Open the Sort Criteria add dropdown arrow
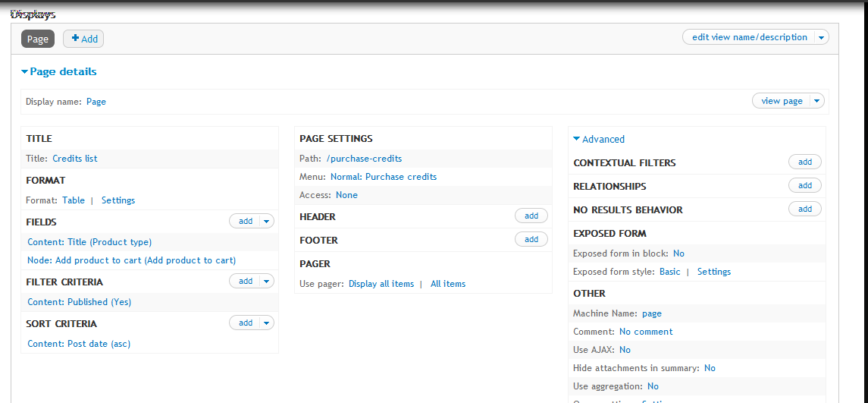 coord(266,323)
